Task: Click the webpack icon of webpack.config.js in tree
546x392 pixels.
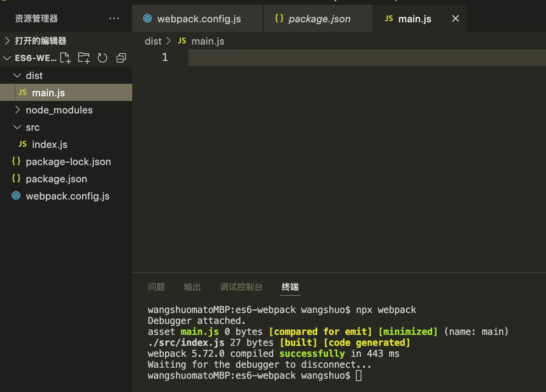Action: (16, 195)
